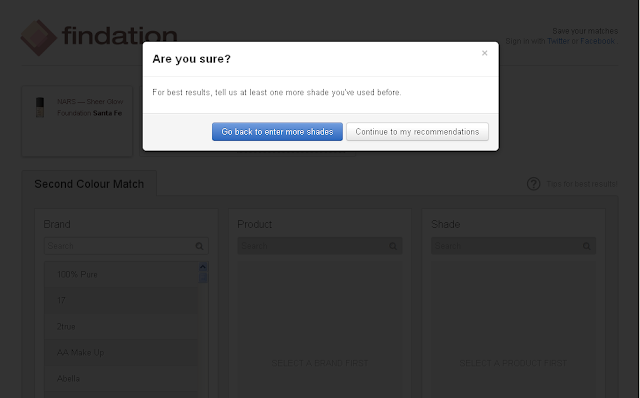
Task: Focus the Product search field
Action: (320, 246)
